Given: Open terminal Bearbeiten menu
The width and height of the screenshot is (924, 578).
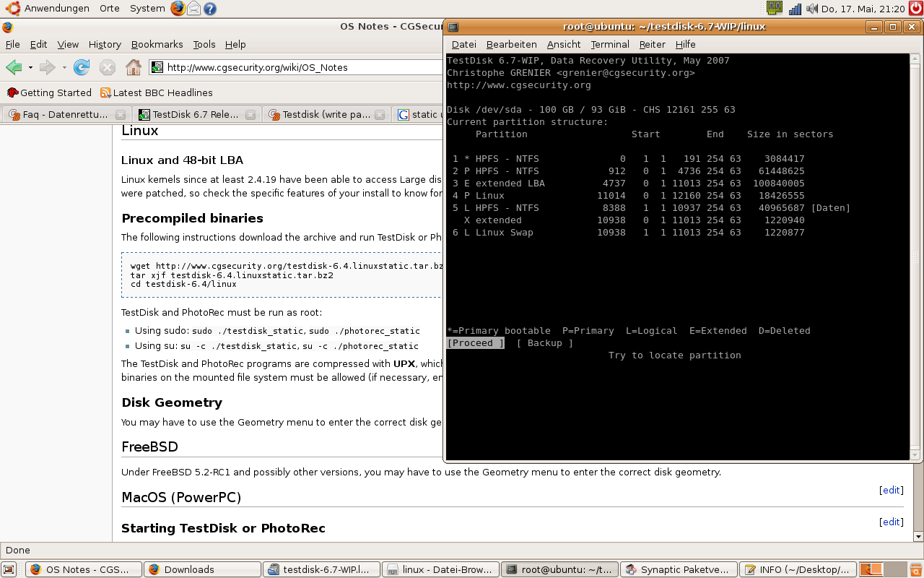Looking at the screenshot, I should 512,44.
